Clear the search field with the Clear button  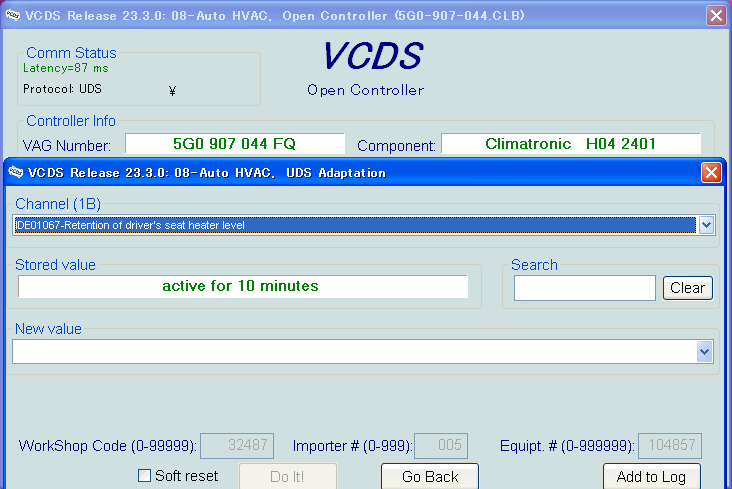pos(688,288)
